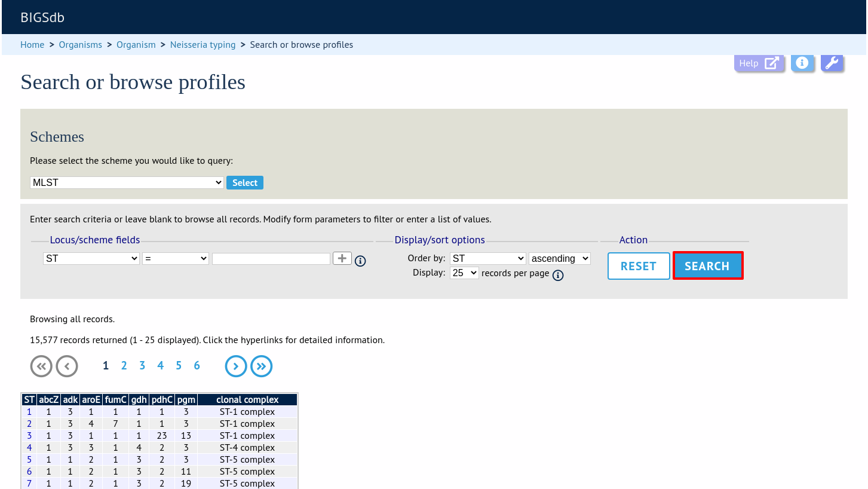Click info icon beside plus button
Screen dimensions: 868x489
360,261
